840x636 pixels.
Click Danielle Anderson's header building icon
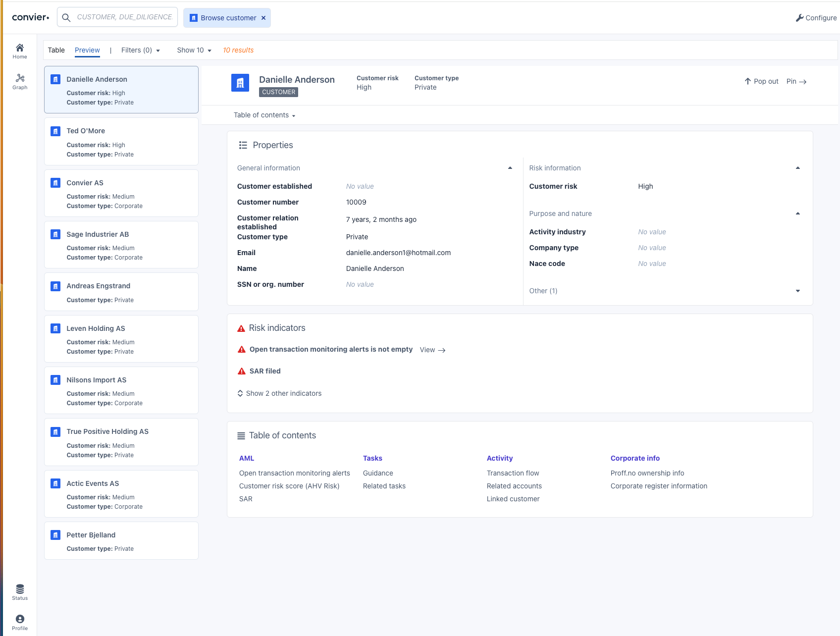pos(240,83)
